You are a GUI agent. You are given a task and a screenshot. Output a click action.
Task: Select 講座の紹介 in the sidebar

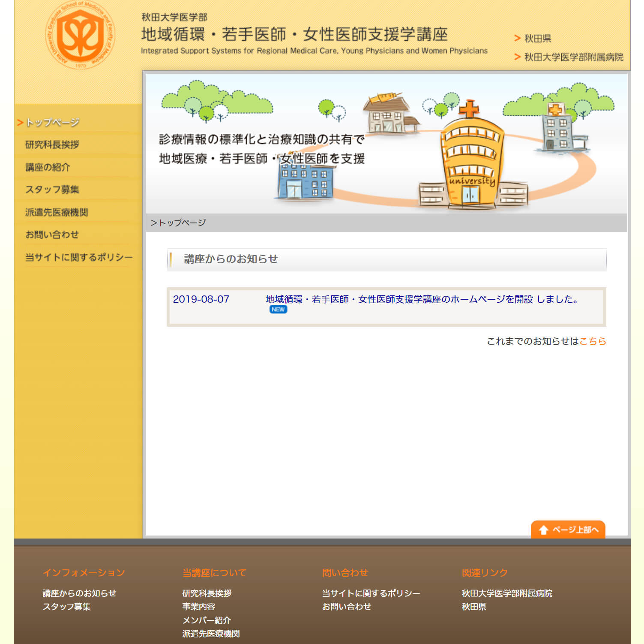(48, 167)
